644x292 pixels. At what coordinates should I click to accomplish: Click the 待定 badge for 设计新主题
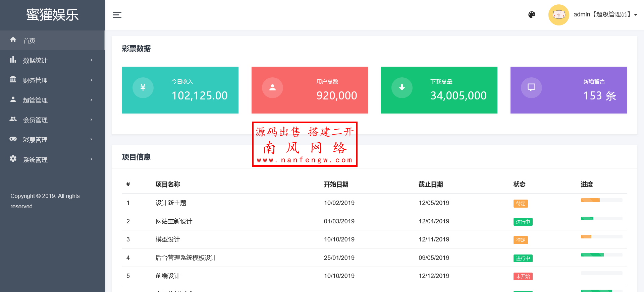521,204
